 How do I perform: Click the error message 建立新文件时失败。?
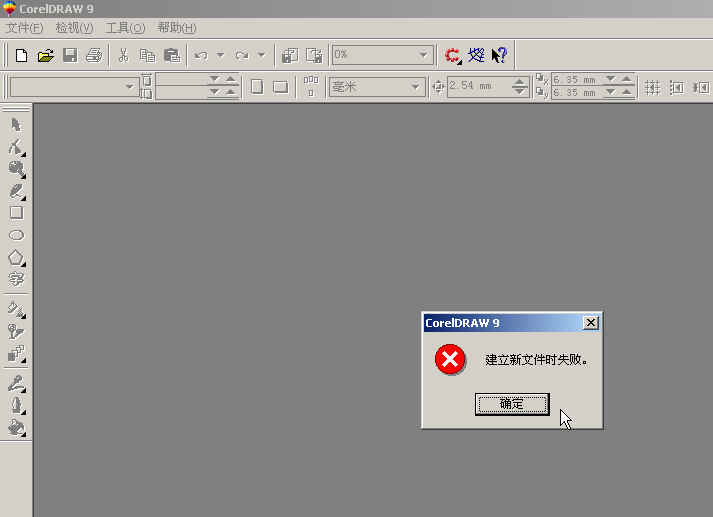pyautogui.click(x=537, y=360)
